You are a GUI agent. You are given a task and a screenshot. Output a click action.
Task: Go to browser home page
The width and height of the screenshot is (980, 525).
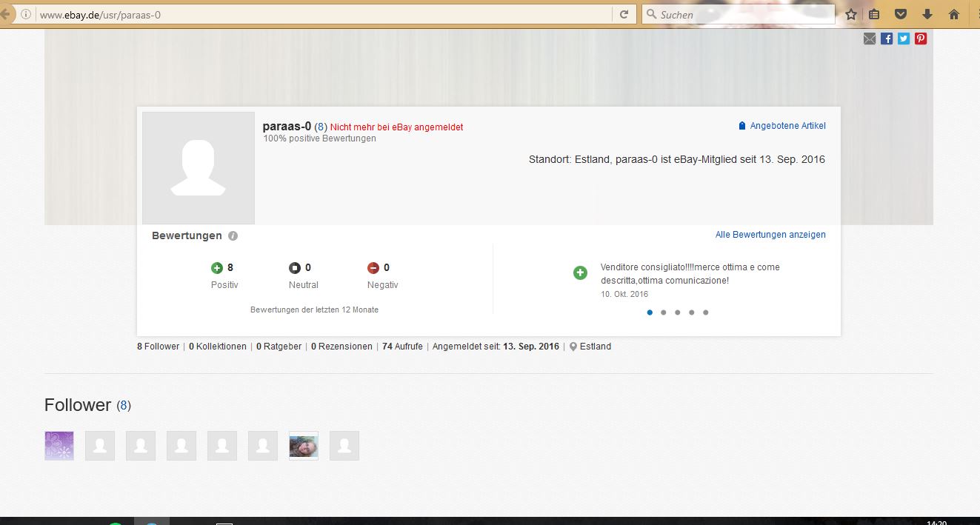point(954,14)
